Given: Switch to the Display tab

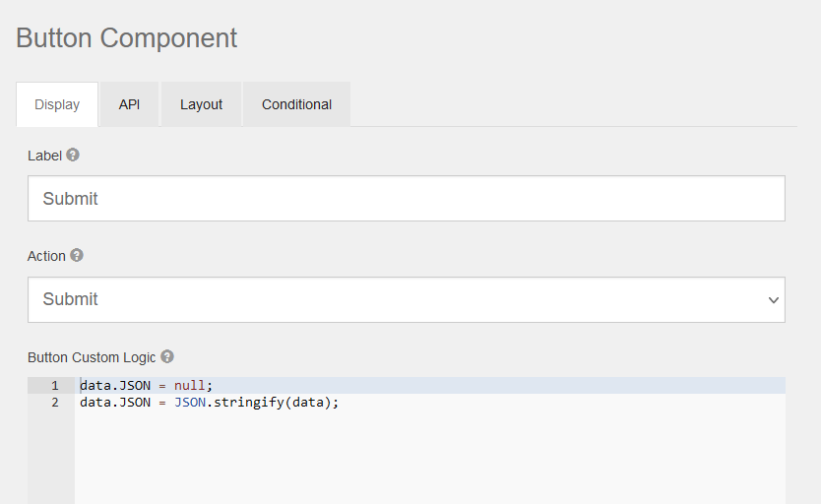Looking at the screenshot, I should pyautogui.click(x=57, y=104).
